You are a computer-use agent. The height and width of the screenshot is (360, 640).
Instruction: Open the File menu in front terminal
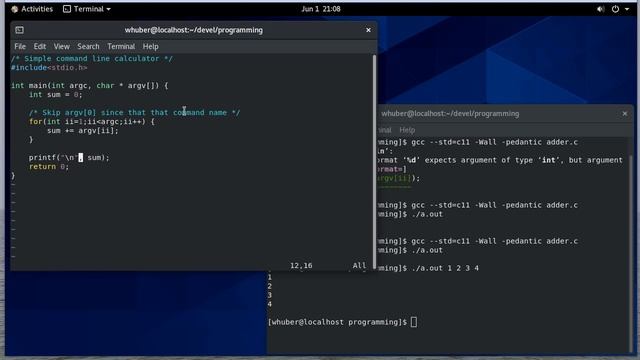coord(20,47)
